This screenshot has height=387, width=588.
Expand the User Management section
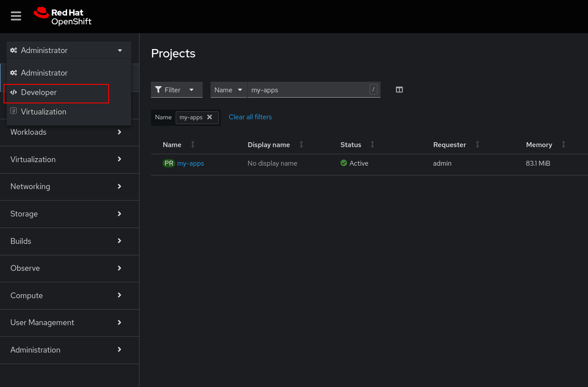point(66,322)
